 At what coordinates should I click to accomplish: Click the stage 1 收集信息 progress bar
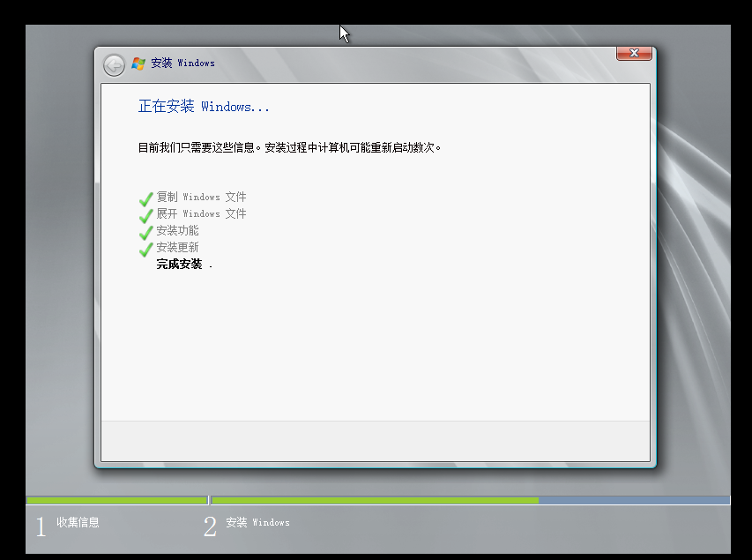click(x=117, y=500)
